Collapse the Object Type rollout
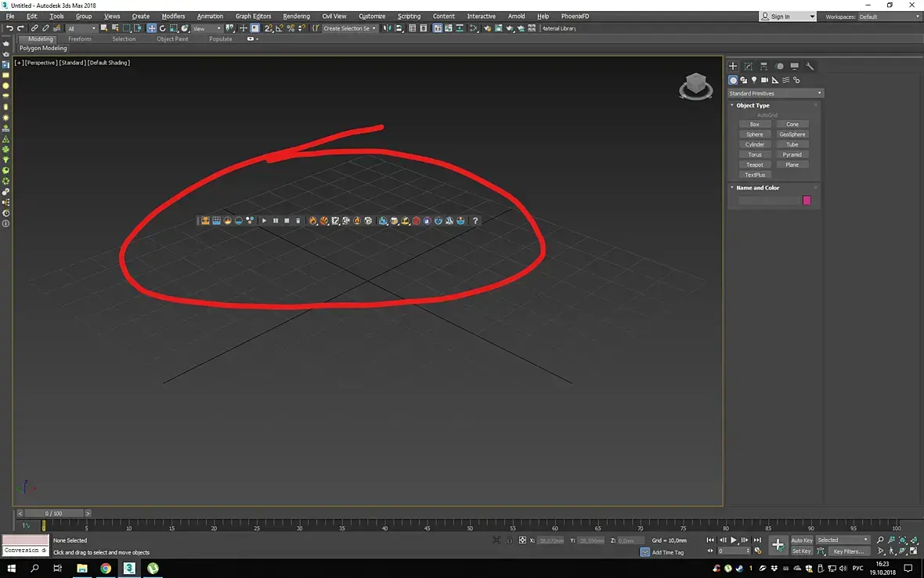924x578 pixels. 753,106
